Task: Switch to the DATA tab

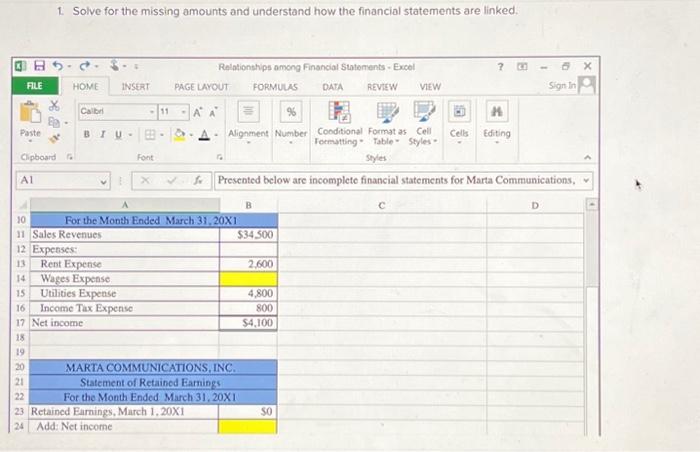Action: click(333, 87)
